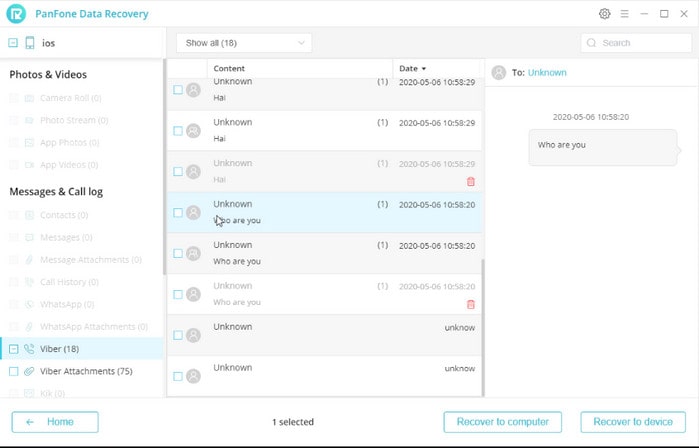Screen dimensions: 699x448
Task: Minimize the PanFone window
Action: [644, 14]
